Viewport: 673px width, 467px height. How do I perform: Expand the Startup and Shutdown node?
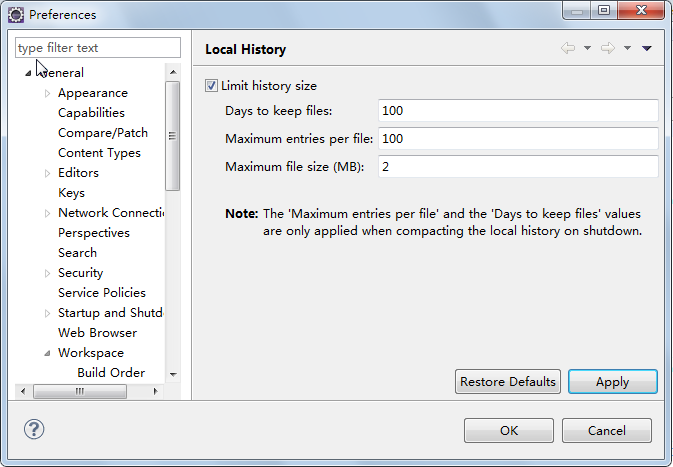pyautogui.click(x=47, y=313)
